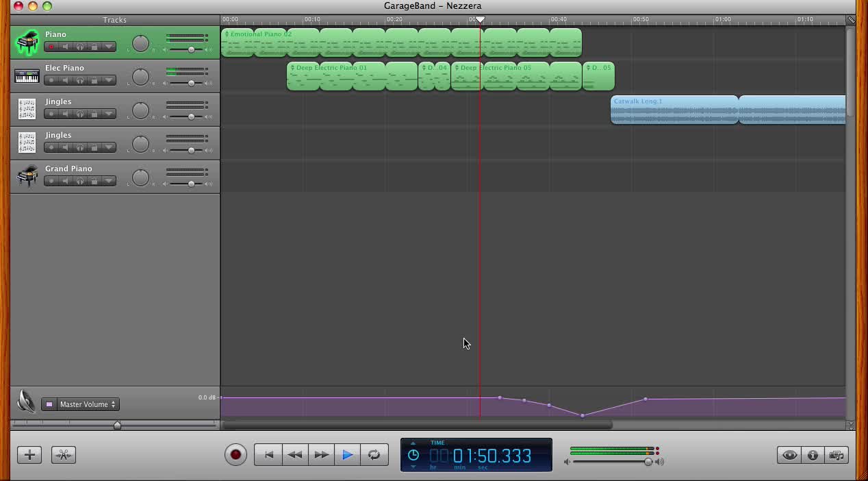Lock the Grand Piano track
Screen dimensions: 868x481
[94, 182]
